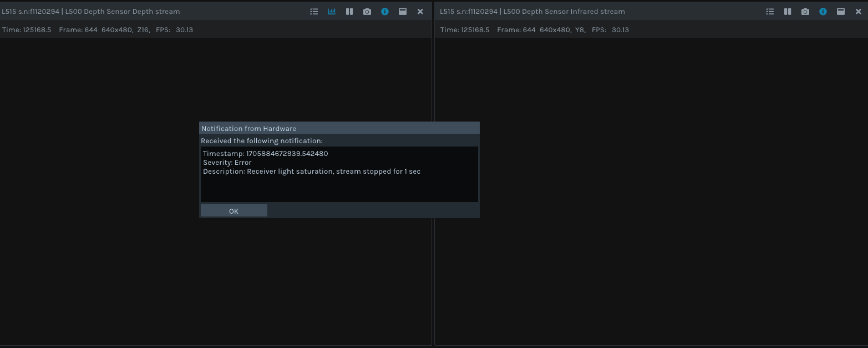Click the Notification from Hardware title bar

(x=339, y=128)
